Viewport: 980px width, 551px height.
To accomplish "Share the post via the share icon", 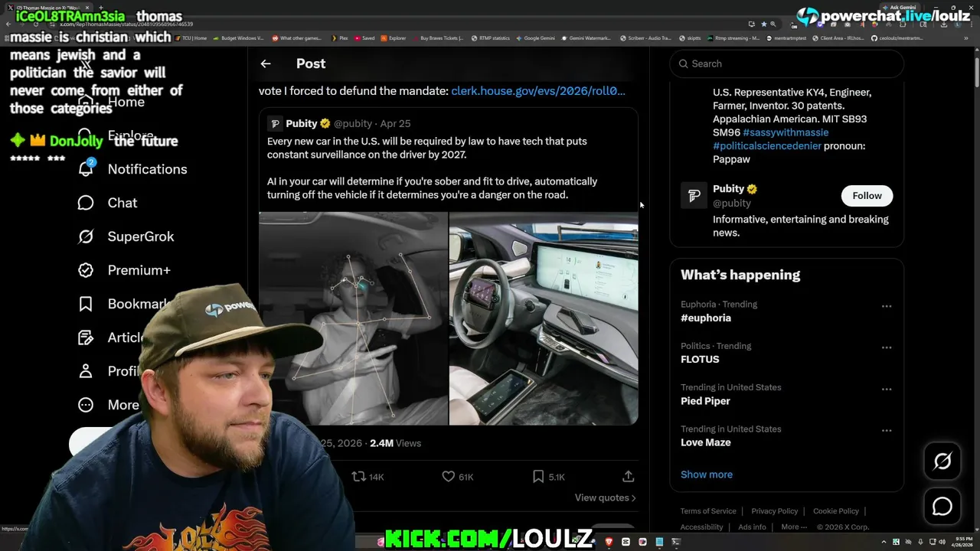I will coord(628,476).
